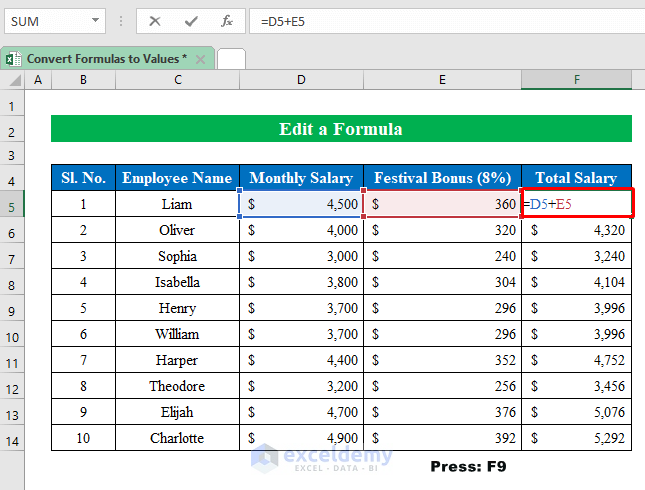Open the blank new tab
This screenshot has height=490, width=645.
231,59
